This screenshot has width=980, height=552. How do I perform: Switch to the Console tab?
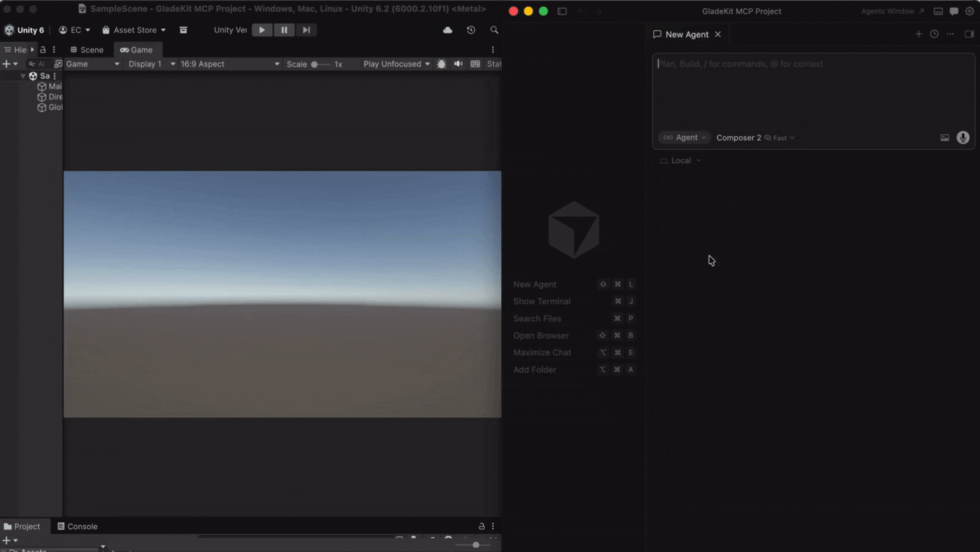click(78, 526)
